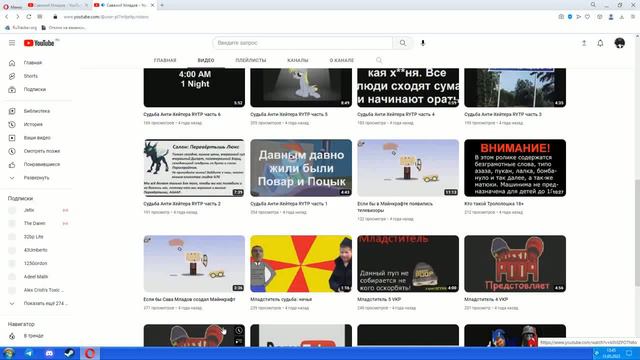Click the browser back arrow
Viewport: 640px width, 360px height.
tap(7, 17)
